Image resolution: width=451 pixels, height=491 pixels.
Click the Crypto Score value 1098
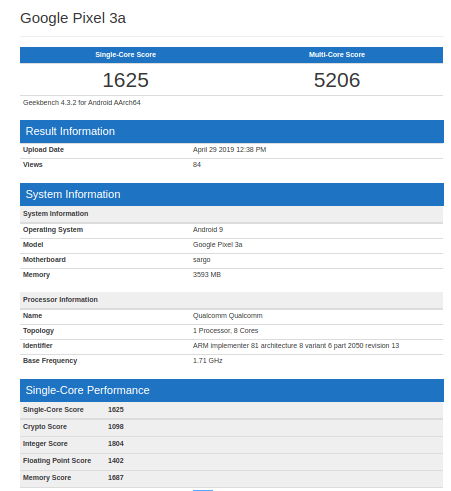[x=116, y=427]
